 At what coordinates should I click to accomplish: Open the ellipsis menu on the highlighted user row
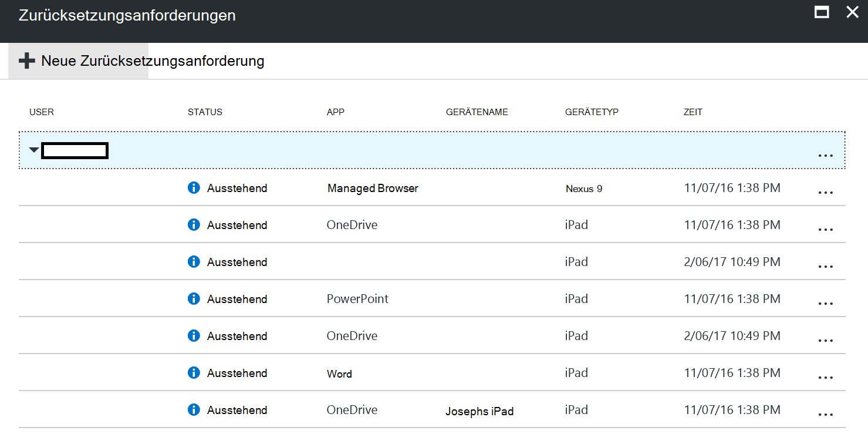tap(826, 155)
